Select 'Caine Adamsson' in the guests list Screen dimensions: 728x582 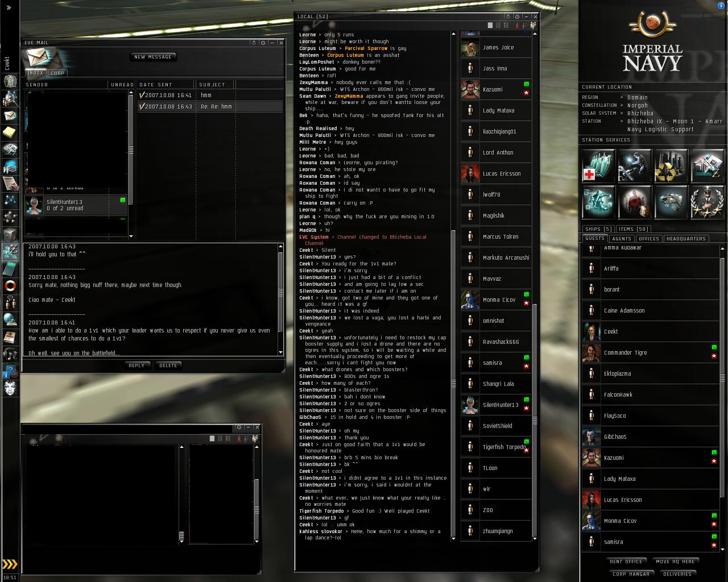coord(650,311)
